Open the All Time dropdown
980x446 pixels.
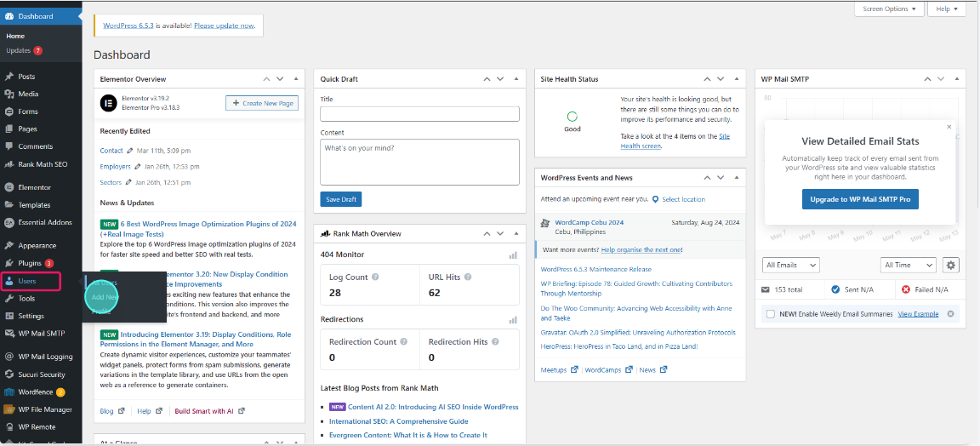908,266
